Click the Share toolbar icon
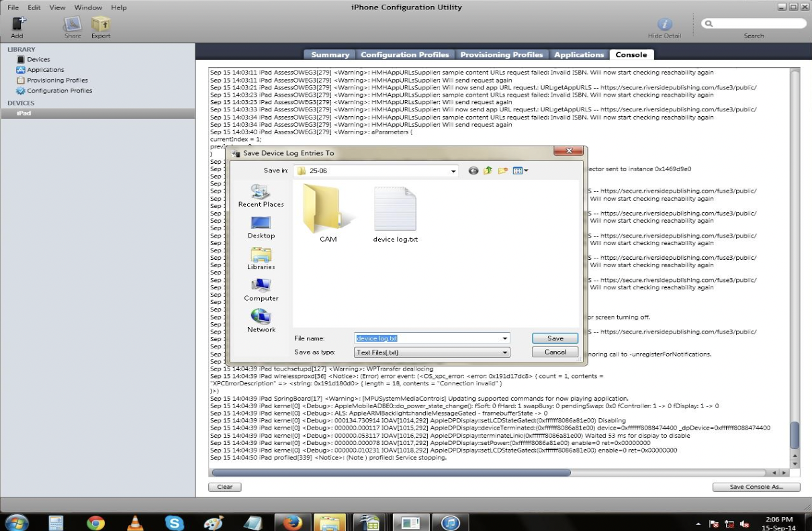This screenshot has height=531, width=812. (x=73, y=25)
